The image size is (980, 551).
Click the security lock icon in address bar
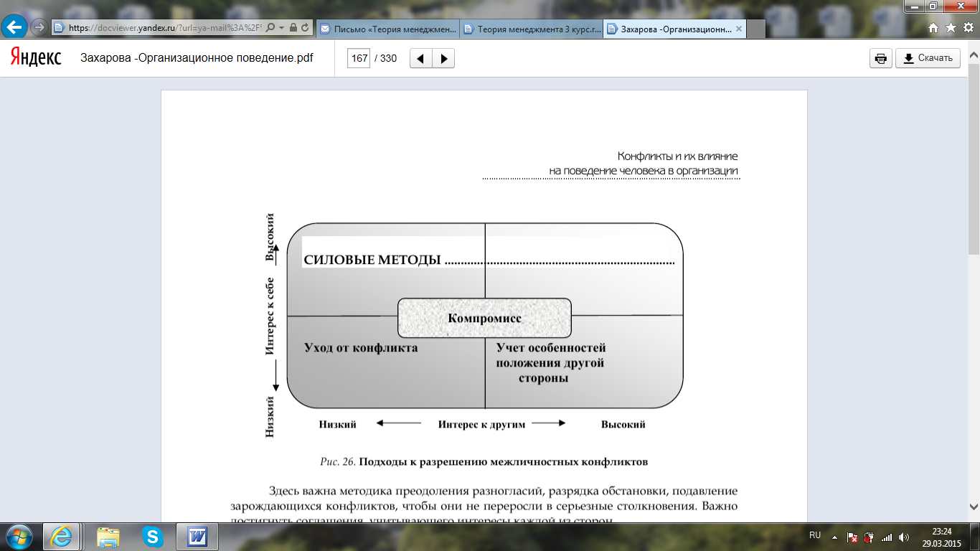(x=293, y=28)
